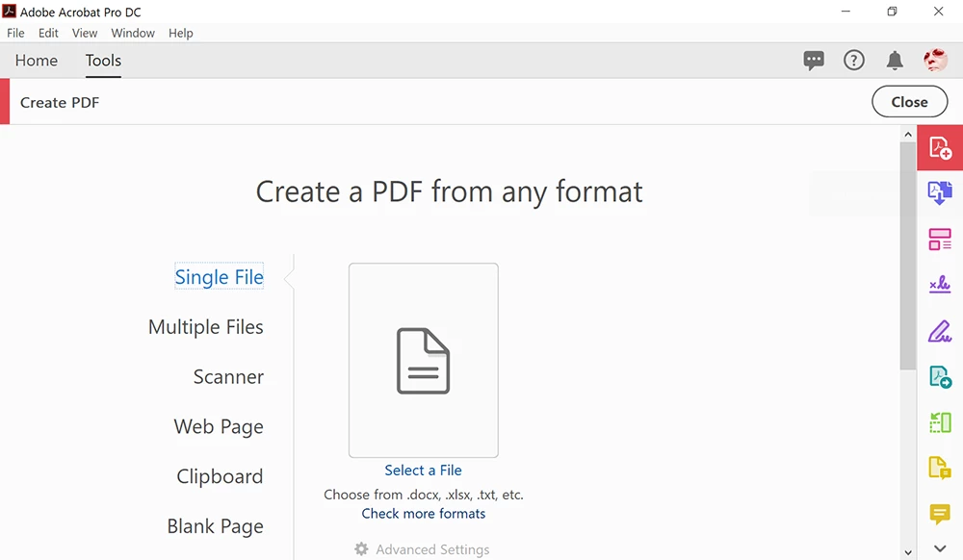The image size is (963, 560).
Task: Open the View menu
Action: pyautogui.click(x=84, y=33)
